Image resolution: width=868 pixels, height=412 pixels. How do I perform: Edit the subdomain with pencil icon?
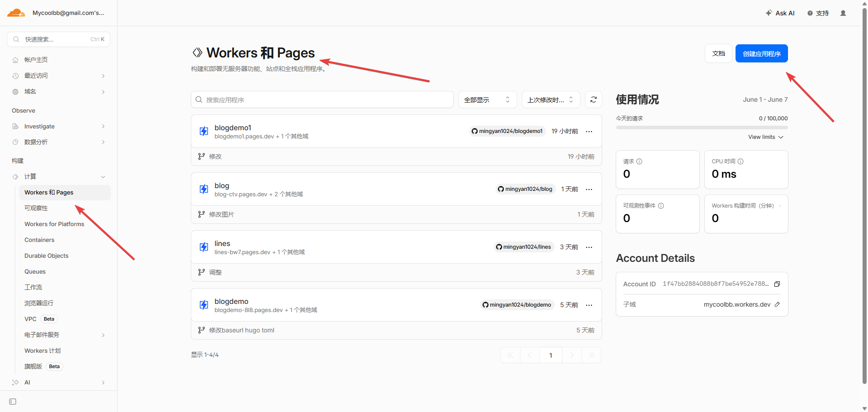click(x=777, y=304)
